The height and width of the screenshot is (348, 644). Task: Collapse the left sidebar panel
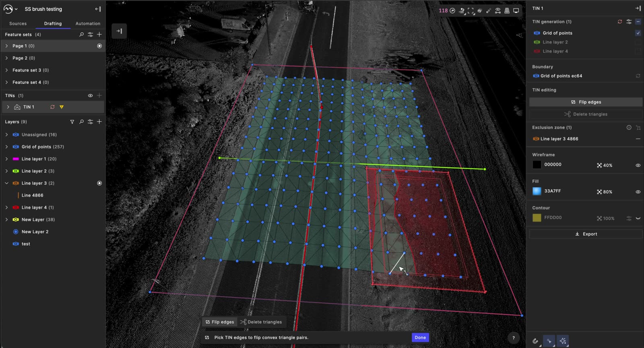[x=98, y=9]
